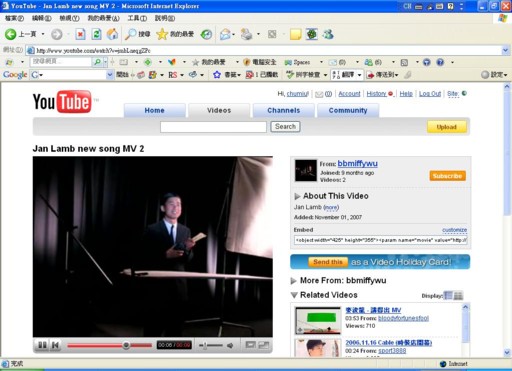Image resolution: width=512 pixels, height=371 pixels.
Task: Open the Community tab
Action: (x=348, y=110)
